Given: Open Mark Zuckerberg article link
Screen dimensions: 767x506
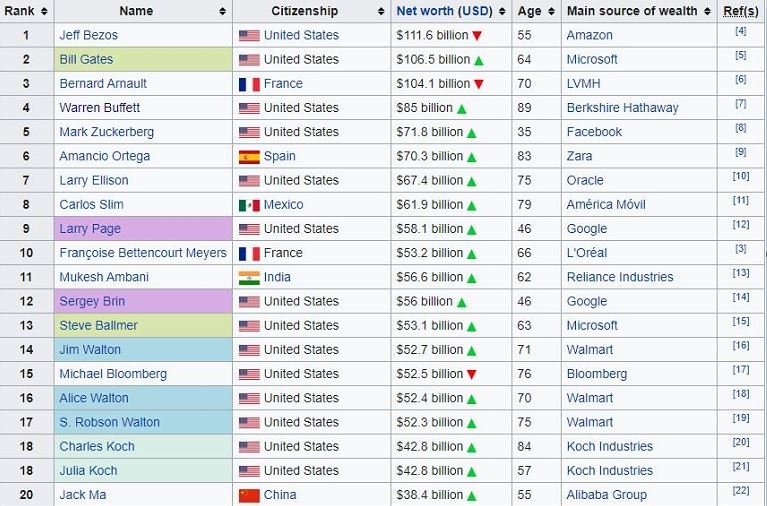Looking at the screenshot, I should [x=107, y=132].
